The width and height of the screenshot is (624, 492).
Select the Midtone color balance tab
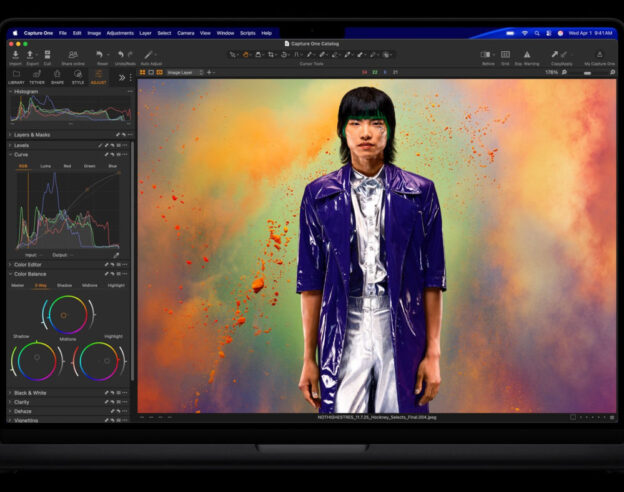[90, 285]
